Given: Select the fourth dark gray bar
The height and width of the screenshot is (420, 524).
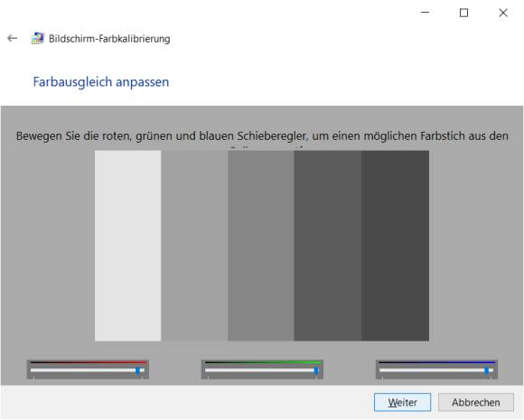Looking at the screenshot, I should coord(327,246).
